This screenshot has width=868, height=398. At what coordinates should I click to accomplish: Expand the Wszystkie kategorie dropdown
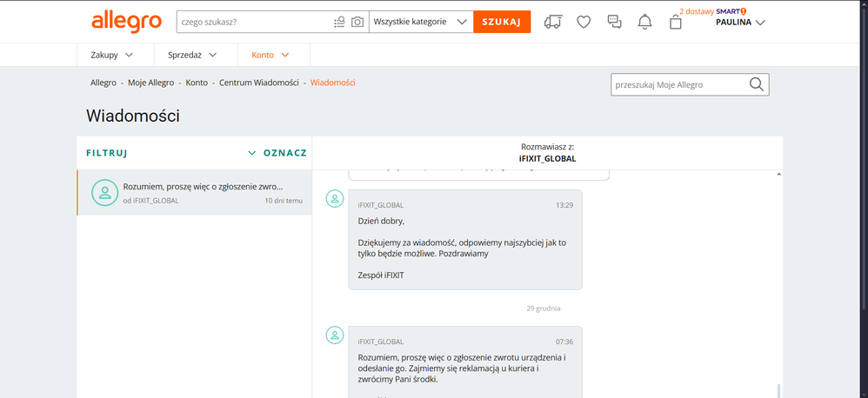(x=421, y=22)
